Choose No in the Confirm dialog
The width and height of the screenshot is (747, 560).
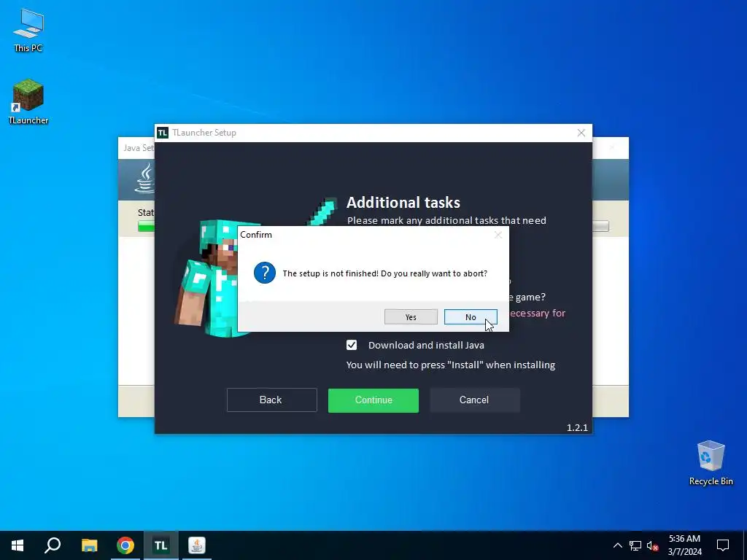[x=471, y=316]
